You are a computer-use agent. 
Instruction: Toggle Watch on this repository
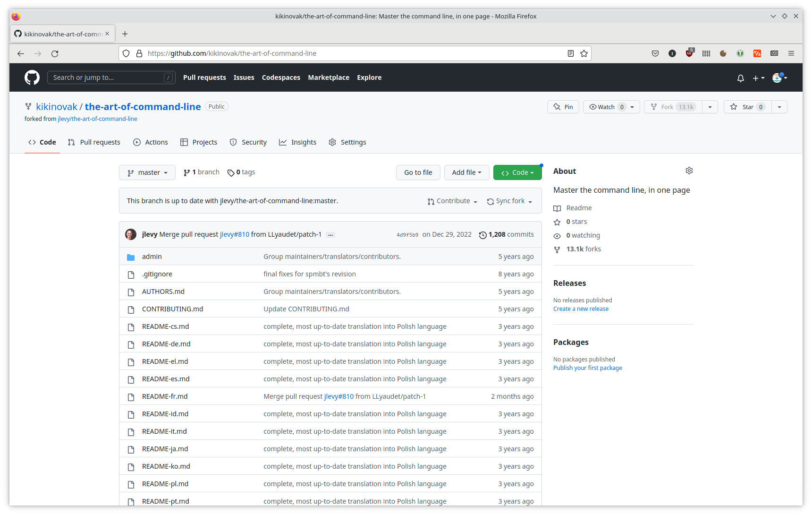pos(606,107)
